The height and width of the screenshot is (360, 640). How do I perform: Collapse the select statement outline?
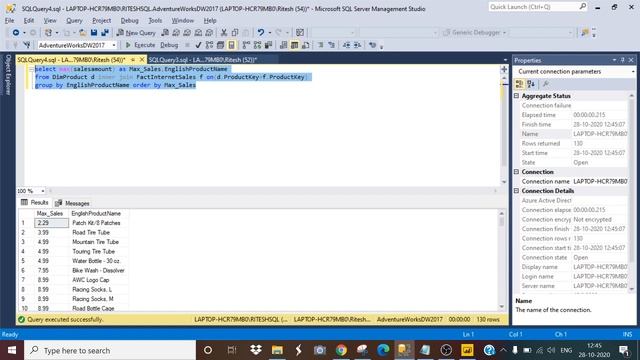tap(31, 69)
